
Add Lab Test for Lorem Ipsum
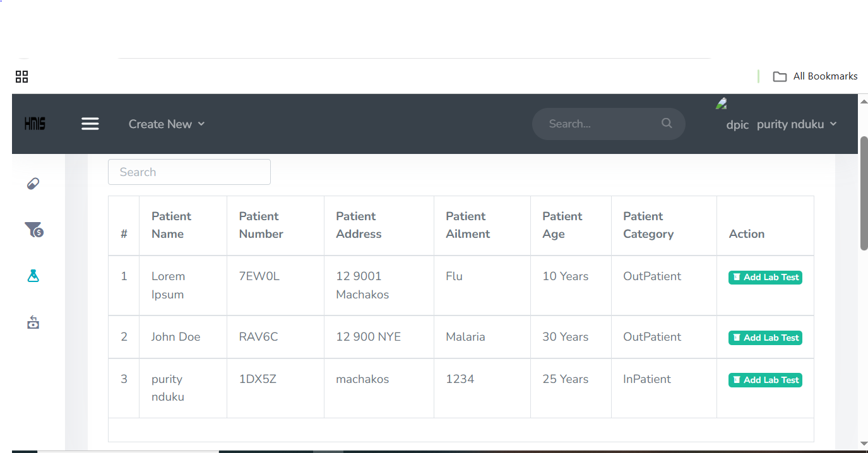(x=765, y=277)
